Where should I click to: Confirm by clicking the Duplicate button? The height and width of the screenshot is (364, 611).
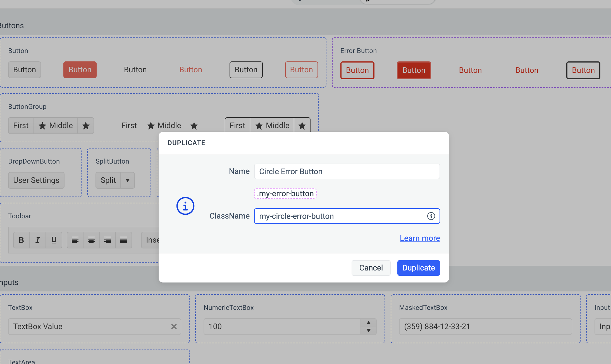(418, 268)
